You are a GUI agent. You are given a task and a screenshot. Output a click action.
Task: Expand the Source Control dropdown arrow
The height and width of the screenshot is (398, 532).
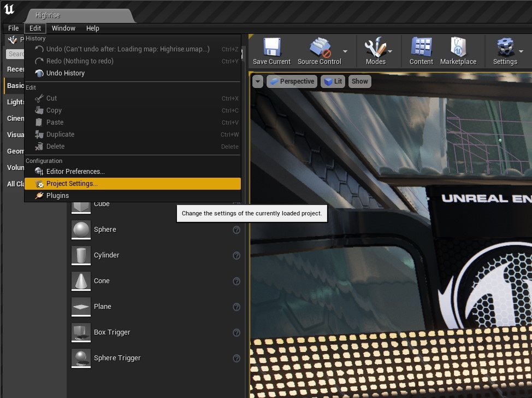click(345, 51)
